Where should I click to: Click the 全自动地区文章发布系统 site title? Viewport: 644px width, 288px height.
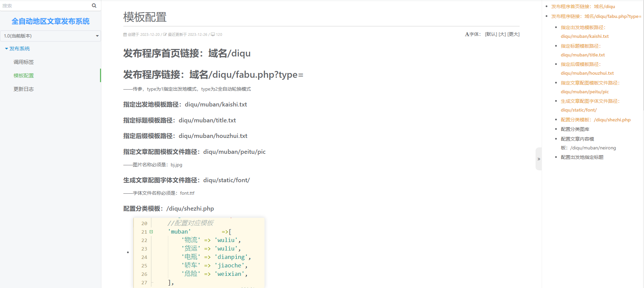[x=51, y=21]
